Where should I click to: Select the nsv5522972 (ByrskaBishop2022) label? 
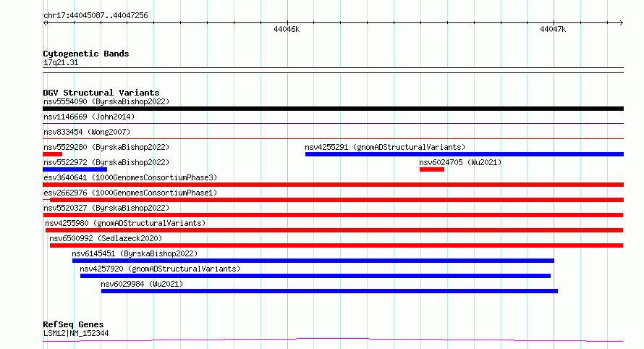pyautogui.click(x=106, y=162)
